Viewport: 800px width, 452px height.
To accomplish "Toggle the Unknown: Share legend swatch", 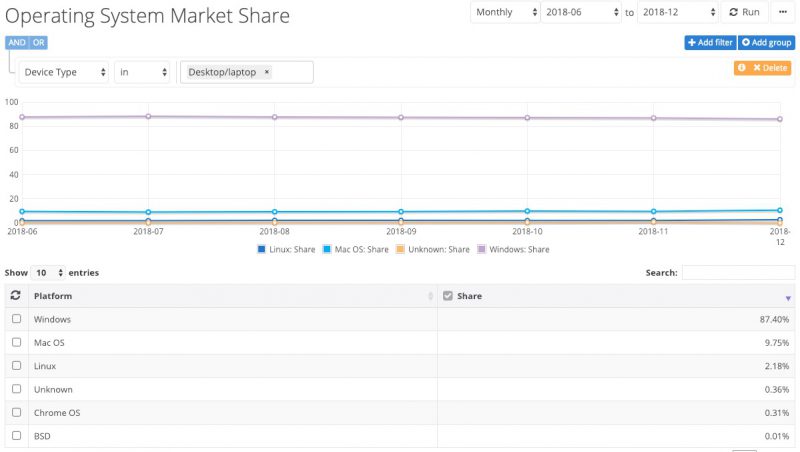I will (x=401, y=249).
